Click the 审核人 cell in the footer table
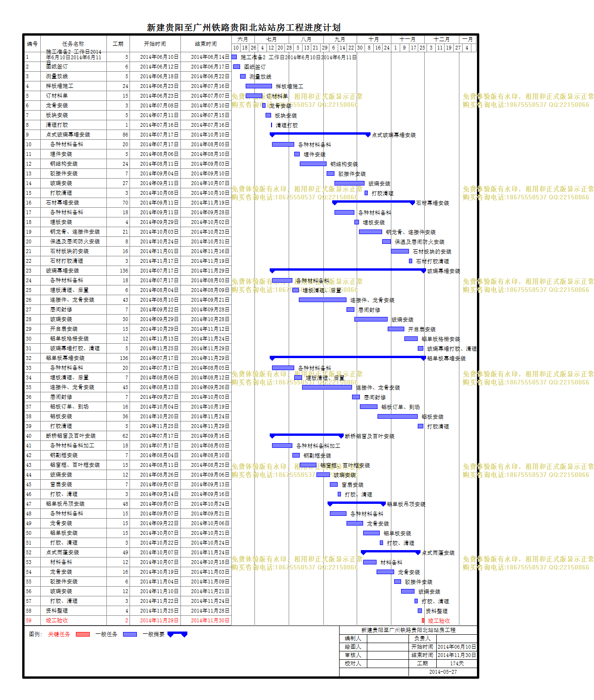 click(353, 655)
